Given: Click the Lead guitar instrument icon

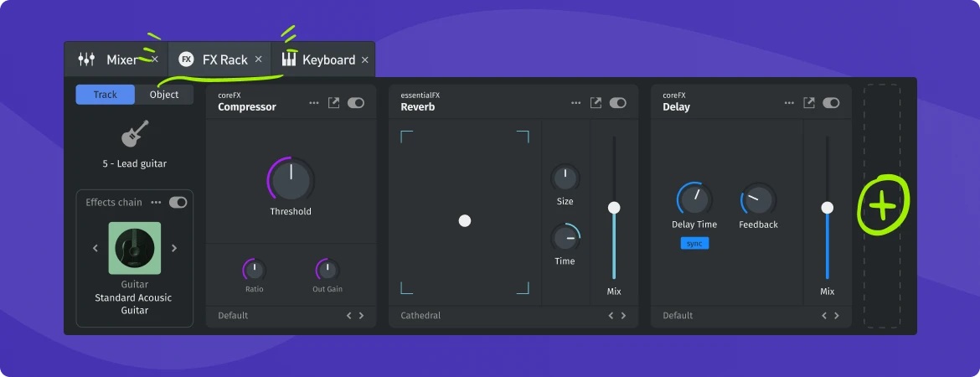Looking at the screenshot, I should pyautogui.click(x=135, y=133).
